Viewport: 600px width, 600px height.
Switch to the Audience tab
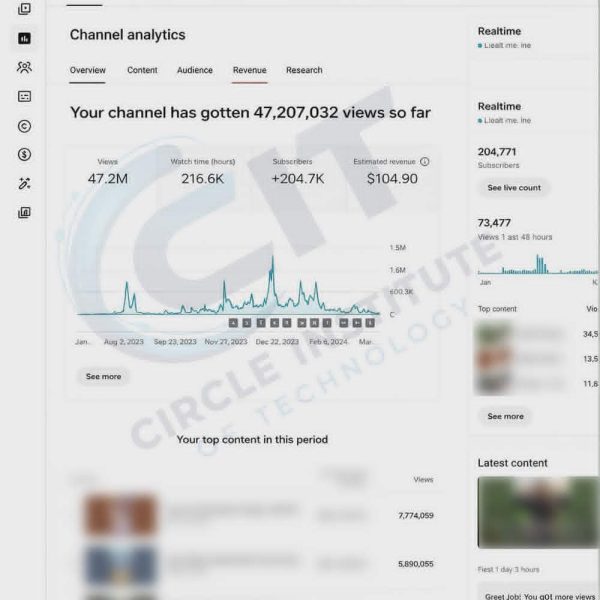(x=195, y=70)
